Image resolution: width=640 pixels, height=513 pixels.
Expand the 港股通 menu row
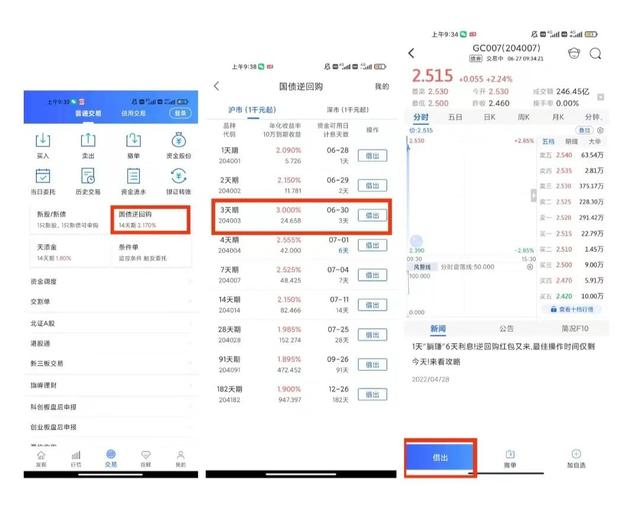tap(111, 344)
